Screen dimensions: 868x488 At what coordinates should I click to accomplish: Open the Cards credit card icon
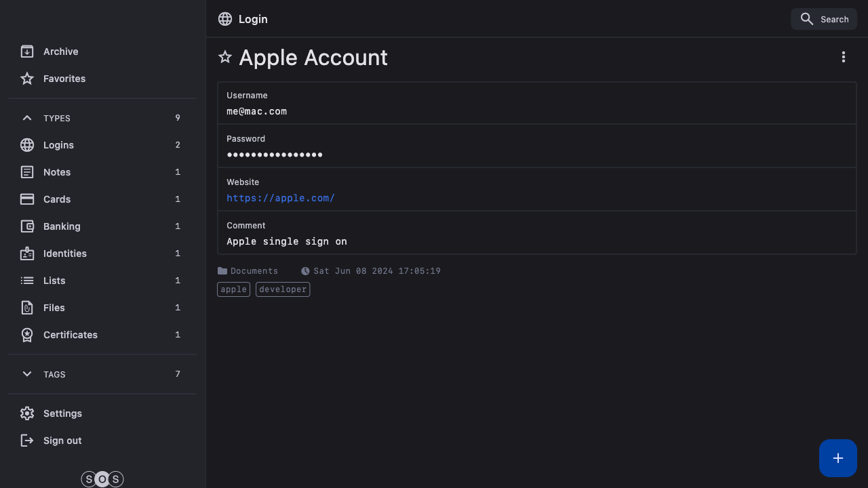tap(27, 199)
